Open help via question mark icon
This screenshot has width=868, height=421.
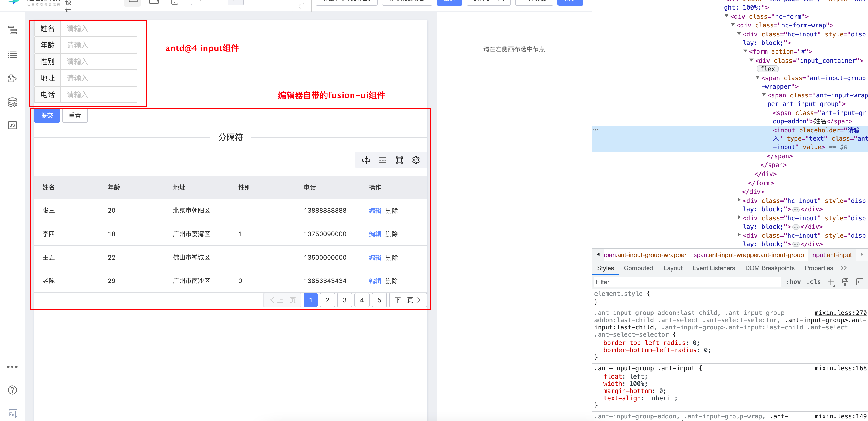tap(12, 390)
